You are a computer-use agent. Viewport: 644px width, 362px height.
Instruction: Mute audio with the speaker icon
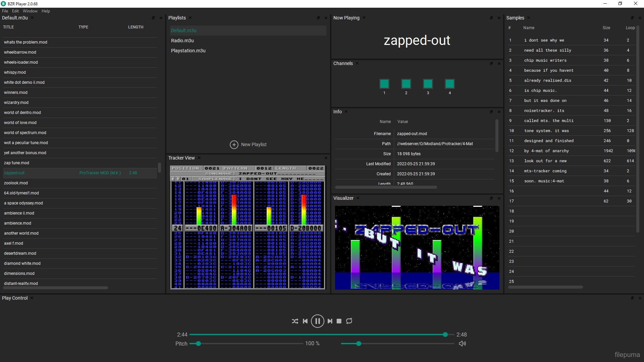pos(462,344)
